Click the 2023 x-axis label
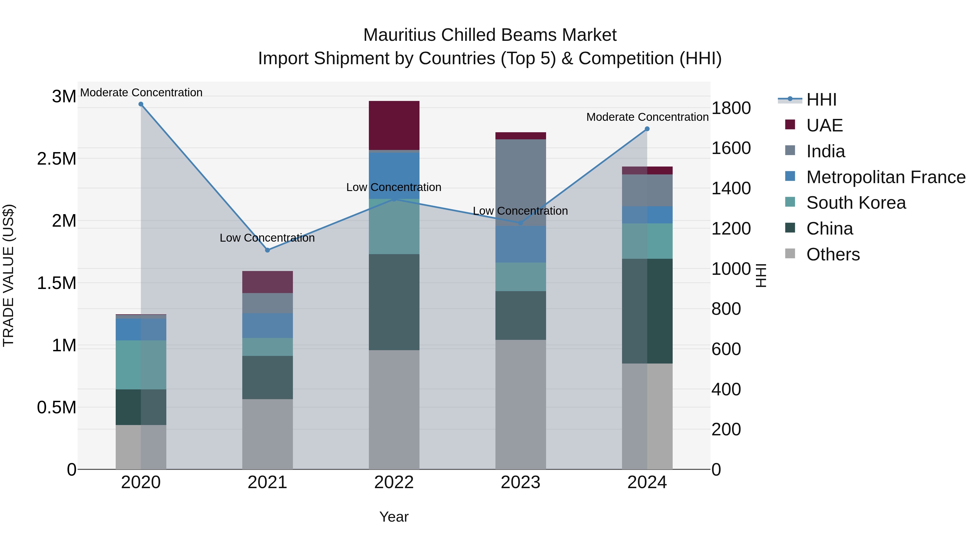 pos(521,482)
